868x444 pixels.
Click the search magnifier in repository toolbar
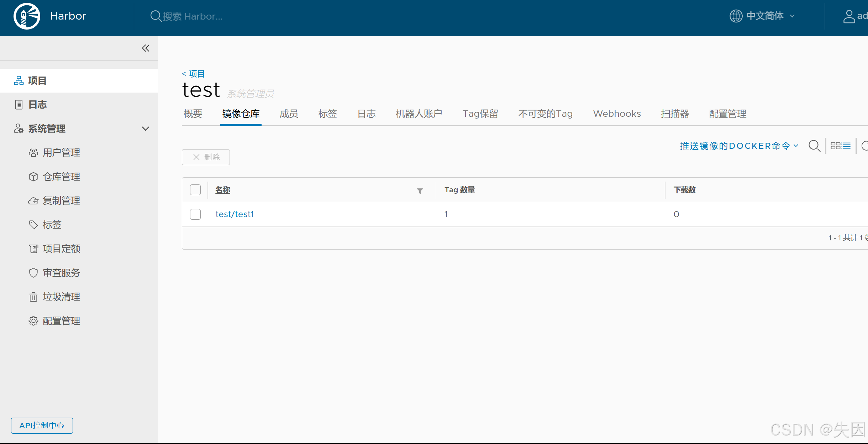814,146
